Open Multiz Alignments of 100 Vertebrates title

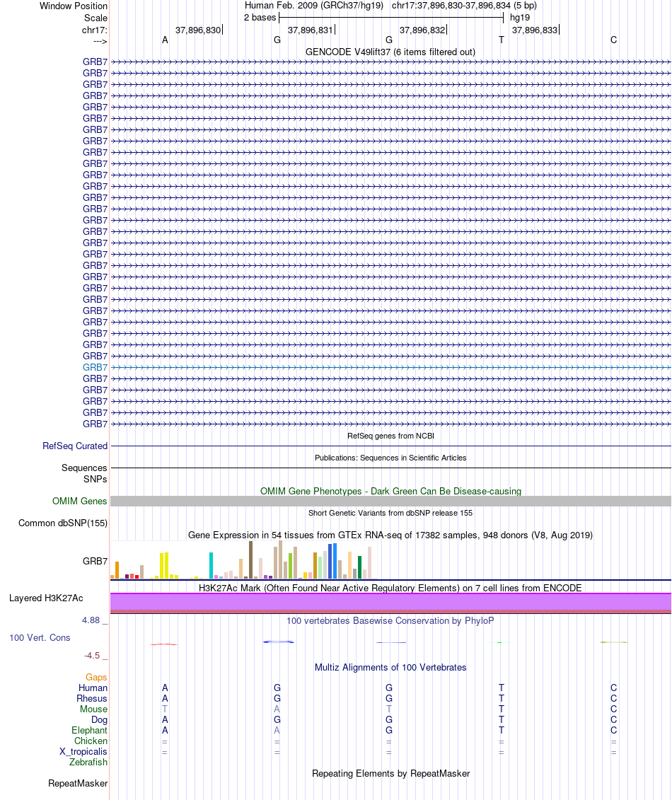[x=390, y=668]
